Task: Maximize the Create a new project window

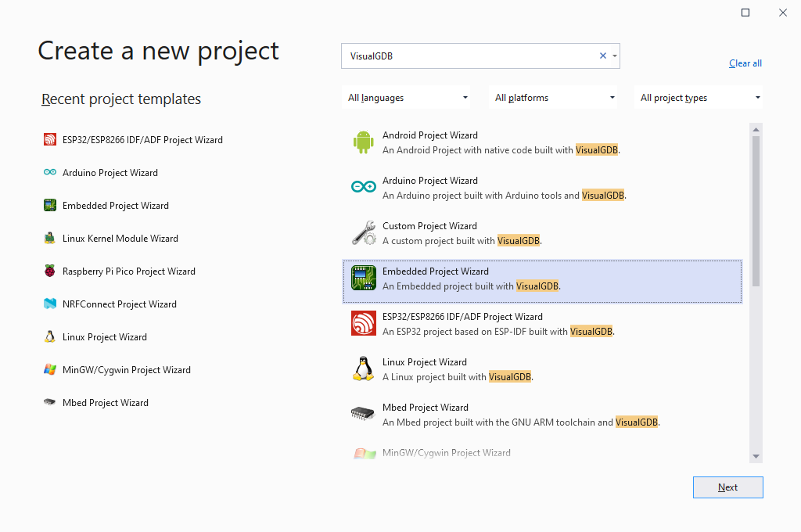Action: click(x=745, y=13)
